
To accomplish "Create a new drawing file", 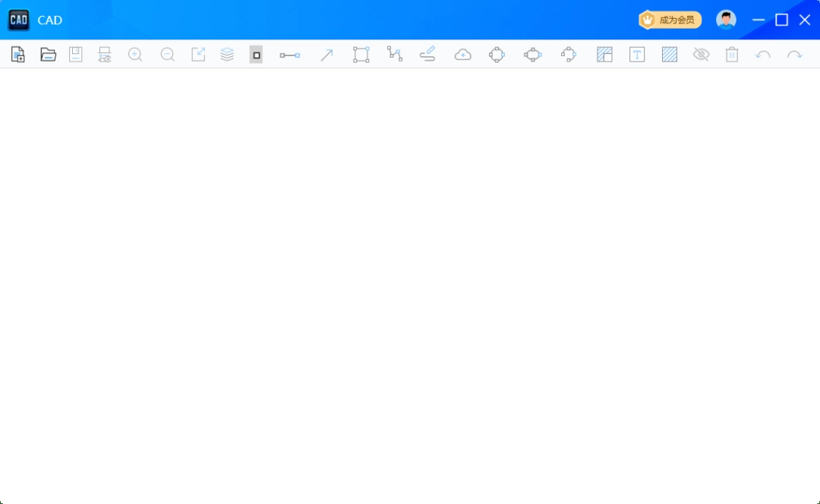I will click(17, 54).
